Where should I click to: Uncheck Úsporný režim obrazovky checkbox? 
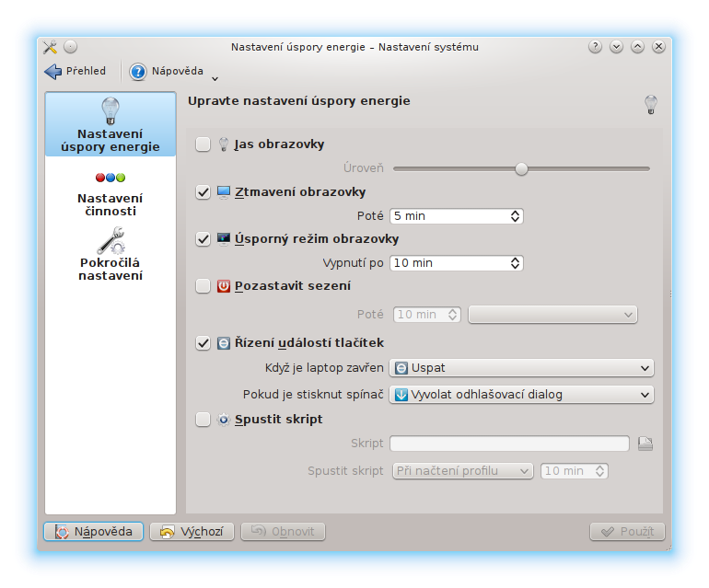coord(203,239)
